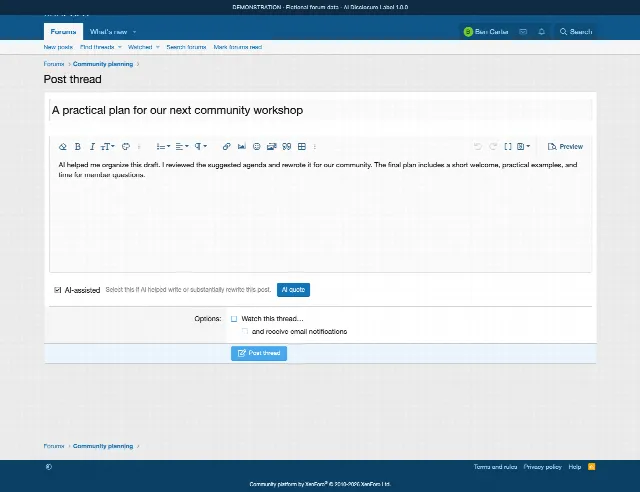Open the Watched menu
640x492 pixels.
pyautogui.click(x=140, y=47)
